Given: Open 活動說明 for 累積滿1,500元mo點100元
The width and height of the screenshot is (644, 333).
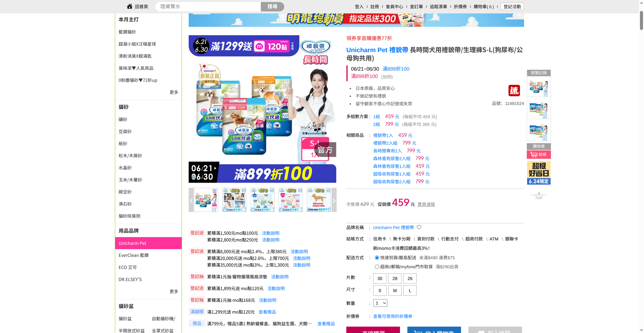Looking at the screenshot, I should 271,233.
